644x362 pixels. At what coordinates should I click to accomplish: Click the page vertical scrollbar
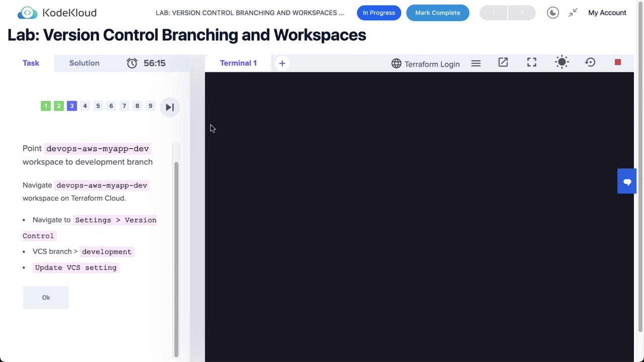(x=640, y=166)
